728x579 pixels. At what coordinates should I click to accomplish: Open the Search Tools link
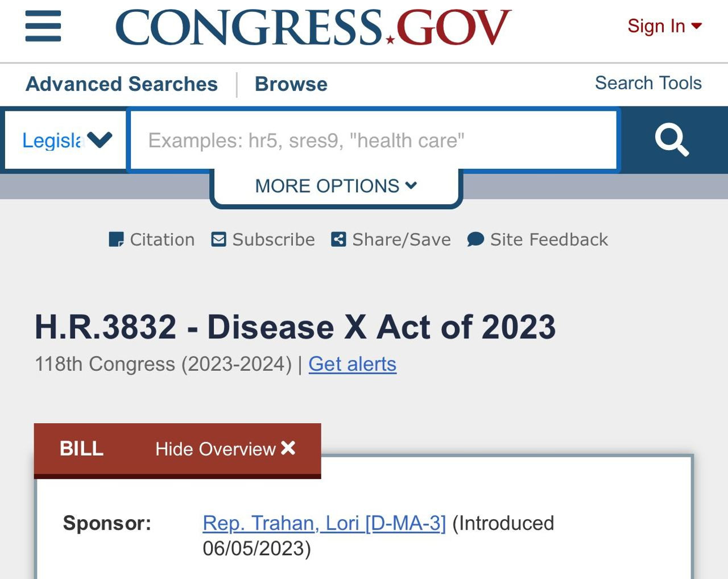[x=648, y=83]
